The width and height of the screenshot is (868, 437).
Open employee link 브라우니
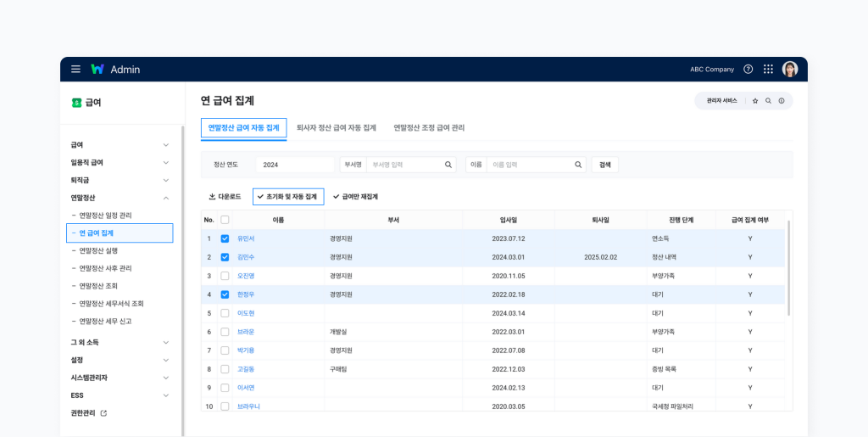pyautogui.click(x=248, y=406)
